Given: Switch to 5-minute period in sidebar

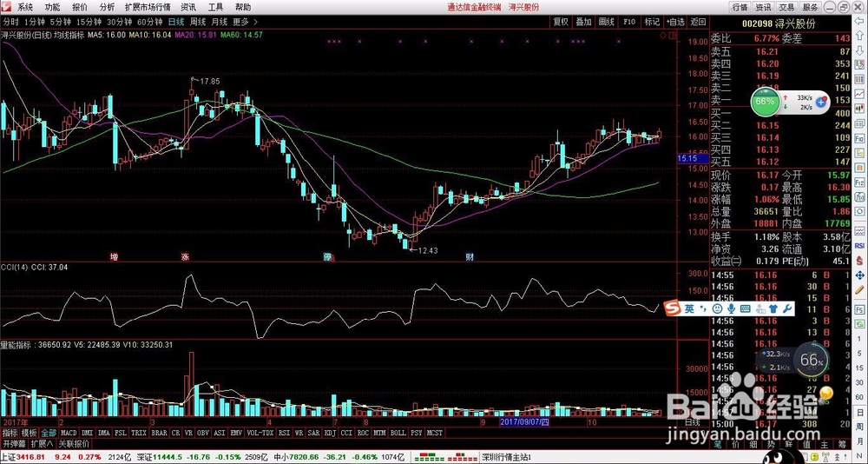Looking at the screenshot, I should [x=859, y=354].
